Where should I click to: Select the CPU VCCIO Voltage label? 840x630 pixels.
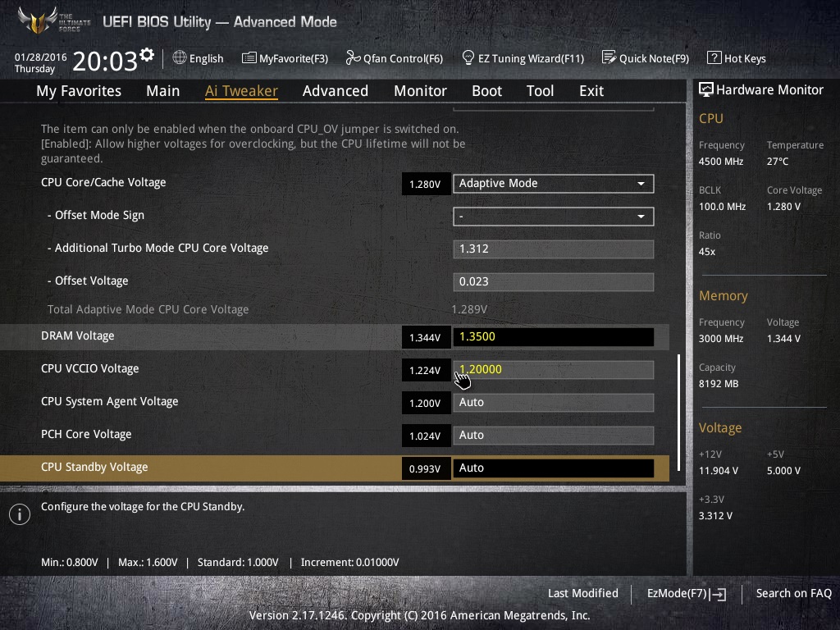[90, 369]
